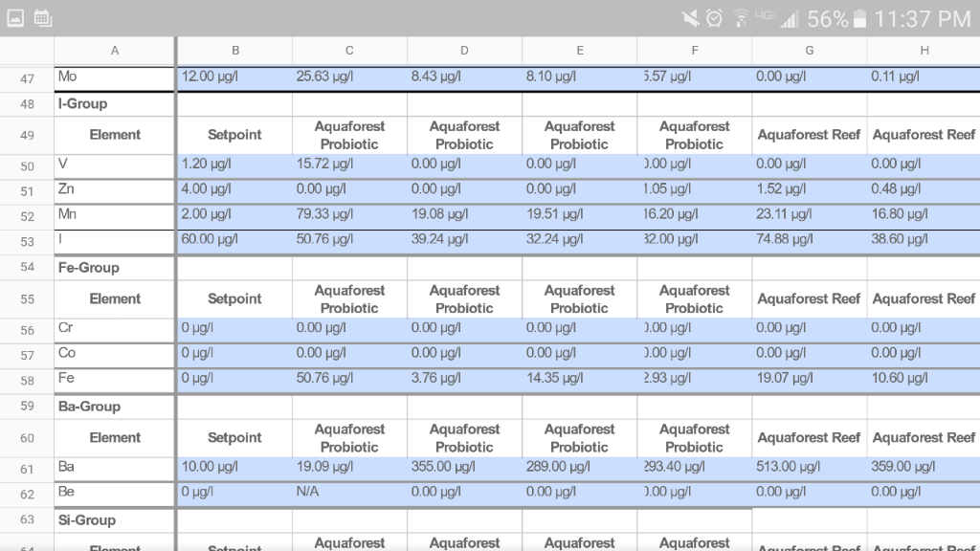This screenshot has height=551, width=980.
Task: Select the 79.33 µg/l cell
Action: pyautogui.click(x=349, y=216)
